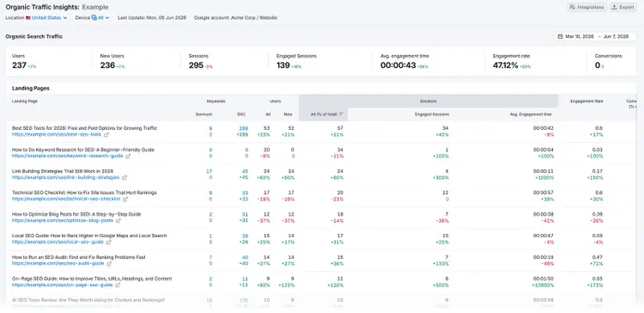Open the on-page-seo-guide landing page URL
This screenshot has width=644, height=313.
[x=62, y=285]
